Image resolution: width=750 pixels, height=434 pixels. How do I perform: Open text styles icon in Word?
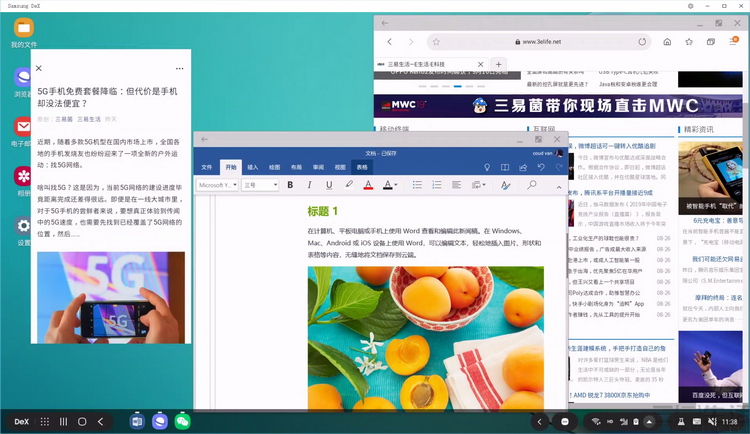click(x=506, y=185)
